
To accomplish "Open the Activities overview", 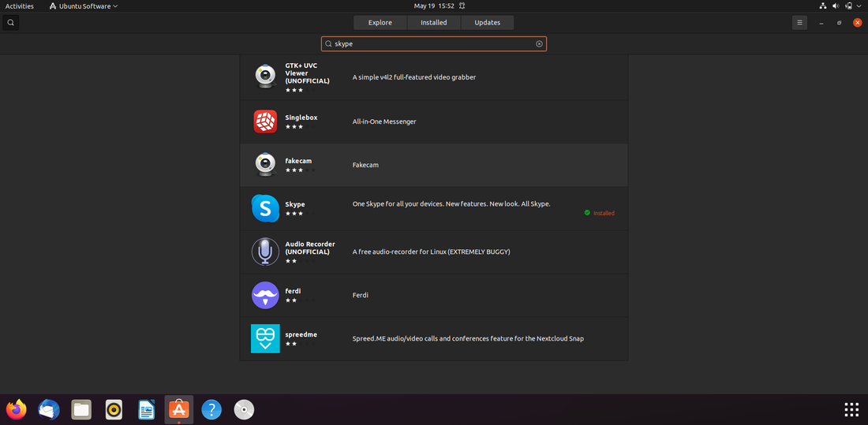I will (x=20, y=6).
